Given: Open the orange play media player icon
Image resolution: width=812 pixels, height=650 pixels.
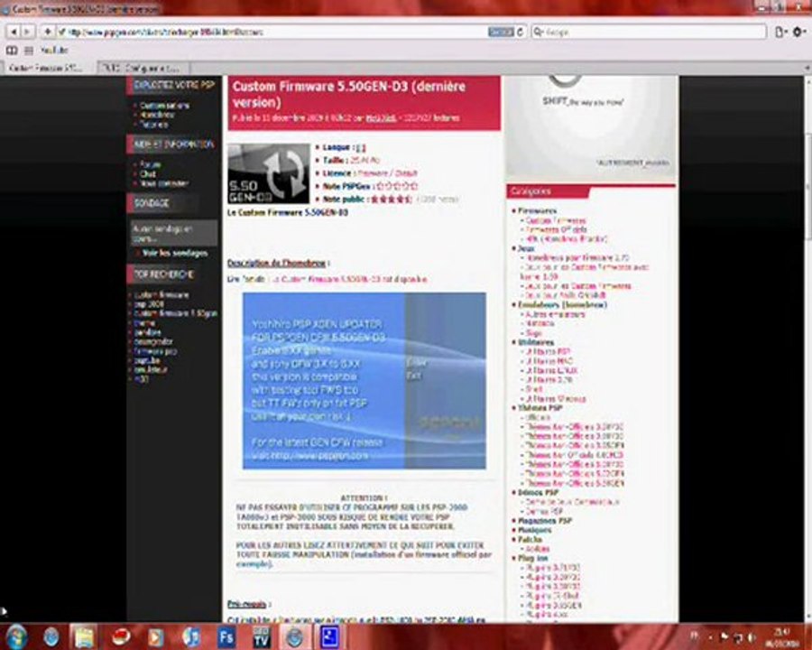Looking at the screenshot, I should point(155,637).
